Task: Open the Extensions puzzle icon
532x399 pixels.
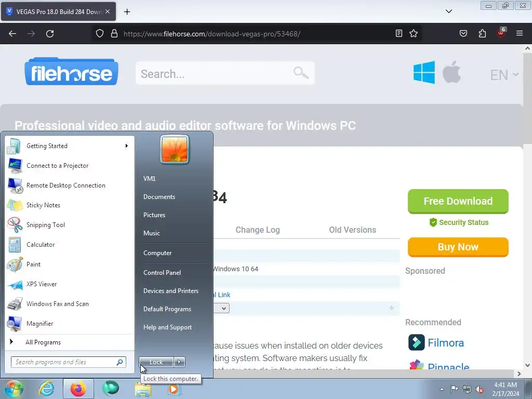Action: pos(482,33)
